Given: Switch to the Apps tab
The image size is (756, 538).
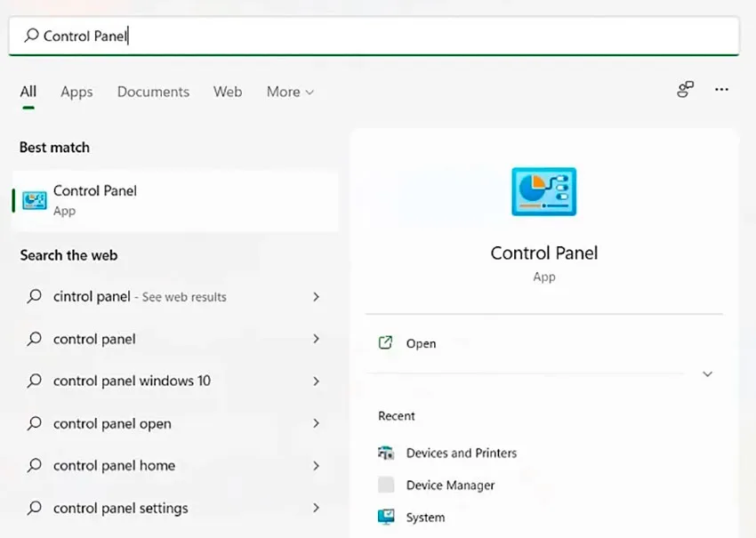Looking at the screenshot, I should pos(76,92).
